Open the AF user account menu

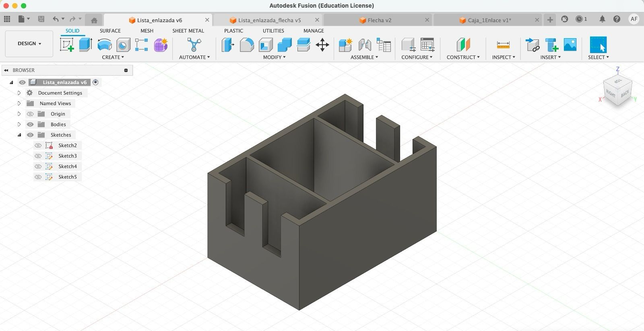pos(634,19)
